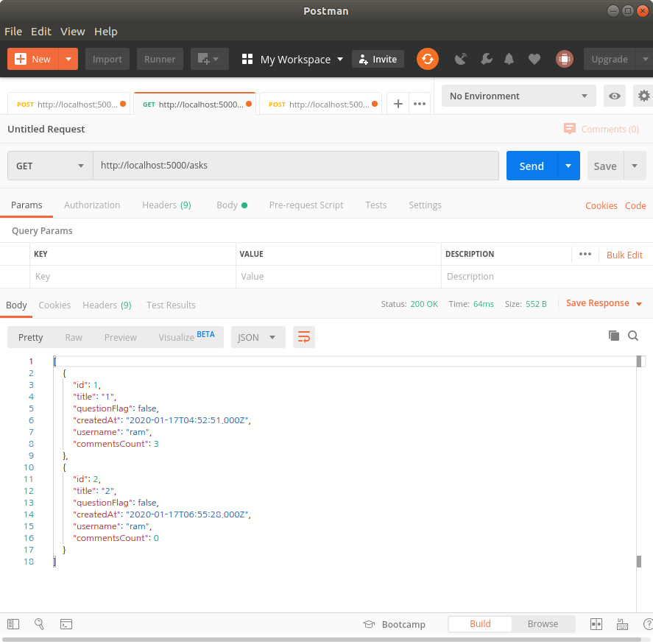Open query params column options ellipsis
The height and width of the screenshot is (644, 653).
tap(585, 254)
